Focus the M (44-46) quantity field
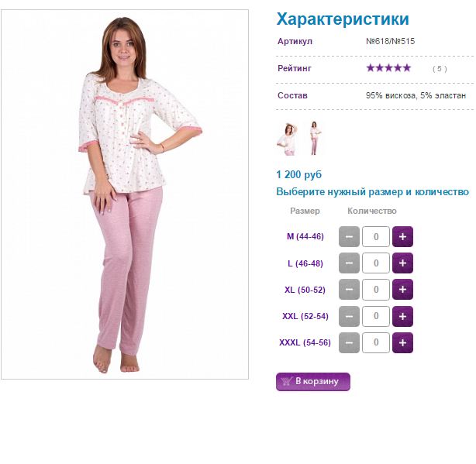The width and height of the screenshot is (476, 464). [376, 236]
